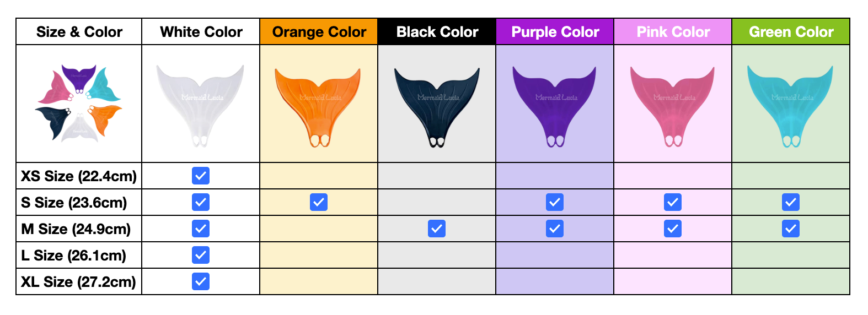Click the green mermaid fin image

(790, 105)
